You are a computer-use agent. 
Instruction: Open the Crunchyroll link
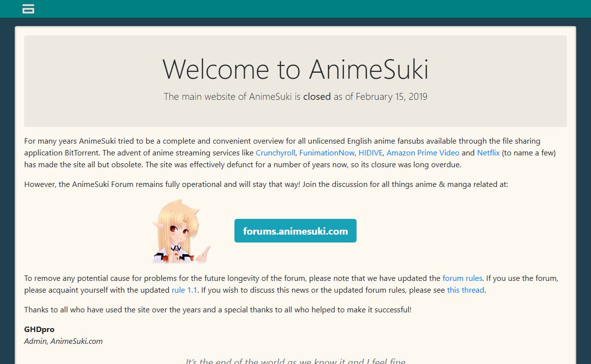click(x=275, y=153)
